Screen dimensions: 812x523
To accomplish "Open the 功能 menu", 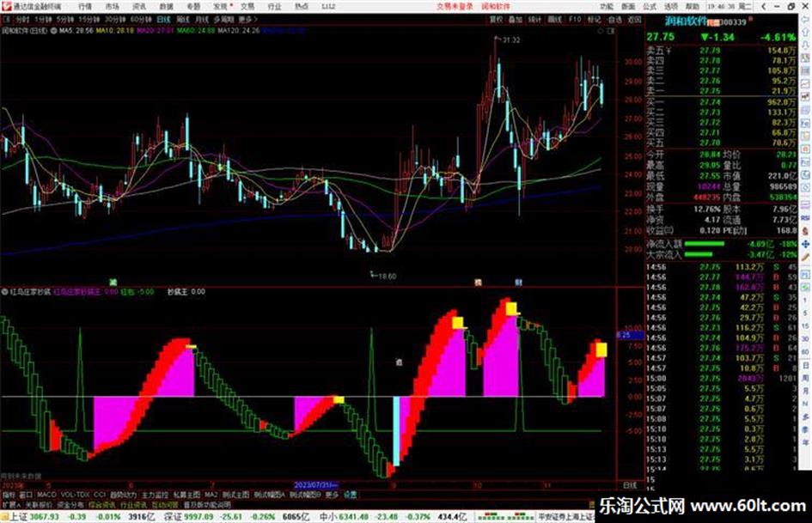I will pos(607,6).
